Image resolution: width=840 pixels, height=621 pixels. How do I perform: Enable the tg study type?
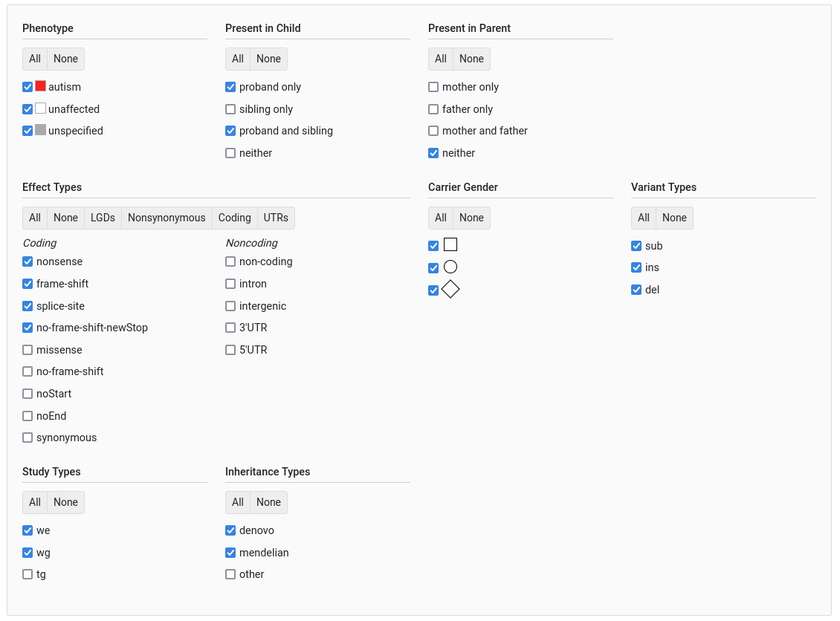coord(28,574)
